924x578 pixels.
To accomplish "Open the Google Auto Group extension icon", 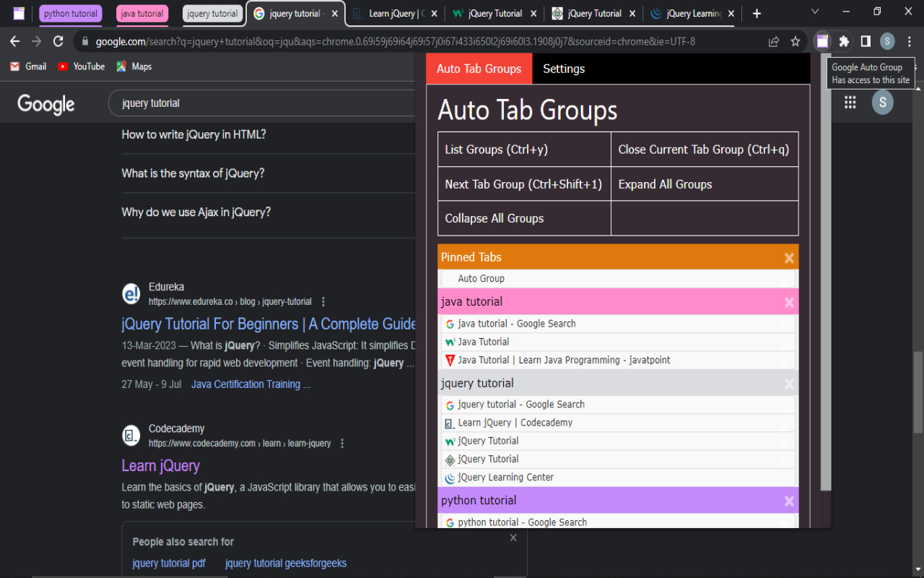I will (822, 41).
